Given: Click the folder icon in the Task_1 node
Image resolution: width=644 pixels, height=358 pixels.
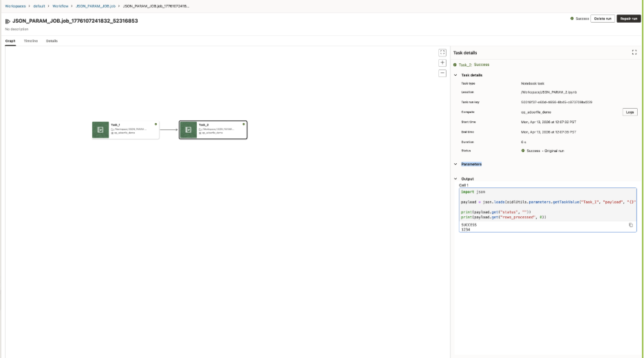Looking at the screenshot, I should point(113,129).
